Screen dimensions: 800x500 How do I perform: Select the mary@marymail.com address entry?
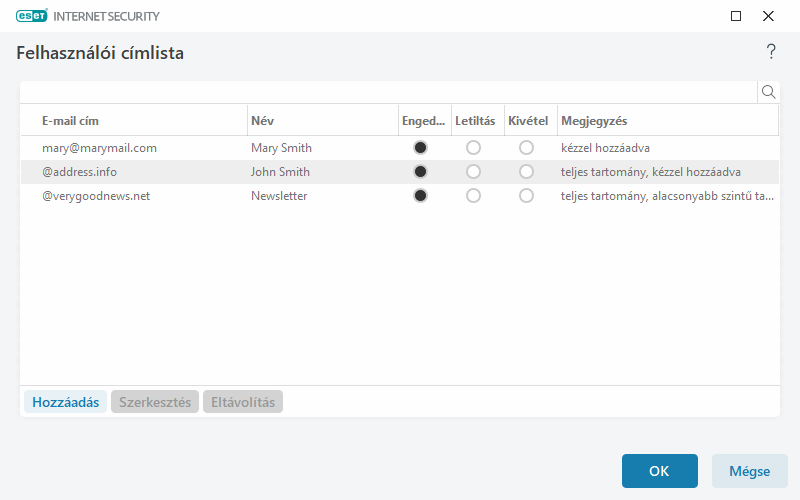[99, 148]
